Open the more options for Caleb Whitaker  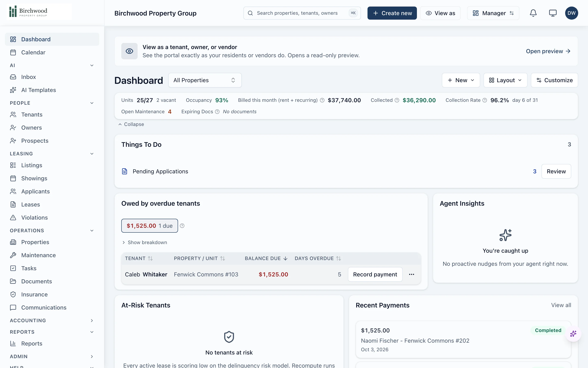pos(411,275)
